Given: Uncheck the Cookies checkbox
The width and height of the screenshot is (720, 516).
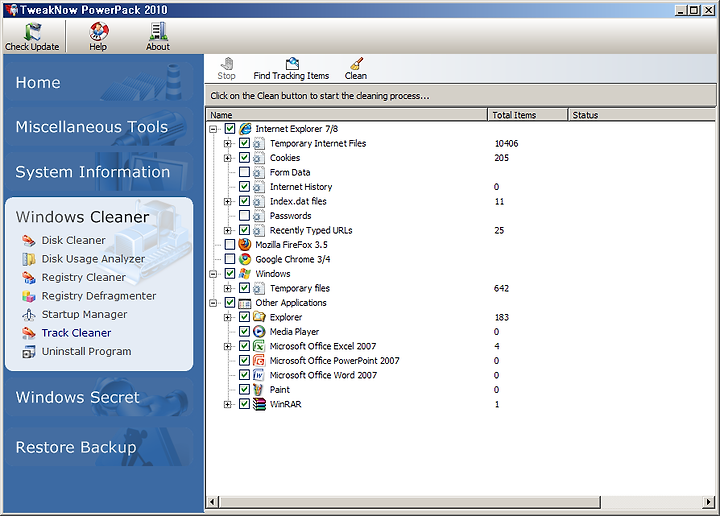Looking at the screenshot, I should (244, 158).
